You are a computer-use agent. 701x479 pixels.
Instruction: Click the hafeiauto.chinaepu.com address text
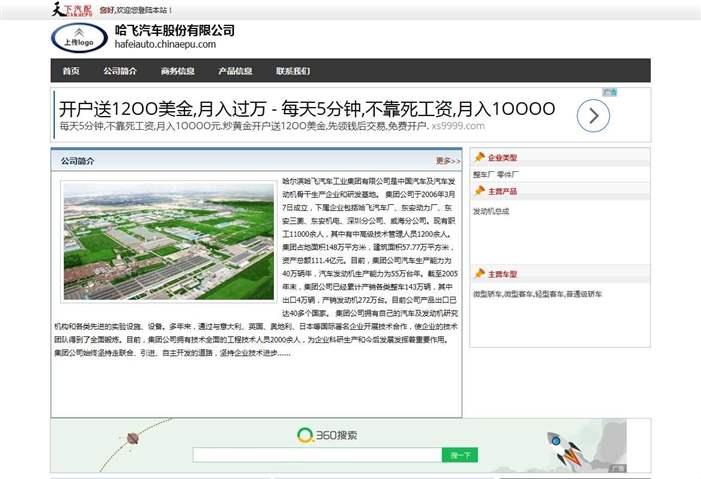[x=165, y=44]
